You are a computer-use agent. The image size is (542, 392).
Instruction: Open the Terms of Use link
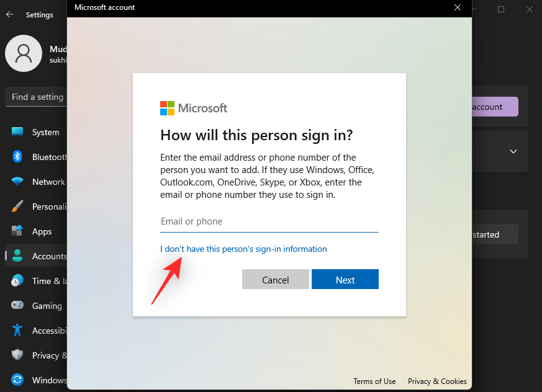point(374,381)
